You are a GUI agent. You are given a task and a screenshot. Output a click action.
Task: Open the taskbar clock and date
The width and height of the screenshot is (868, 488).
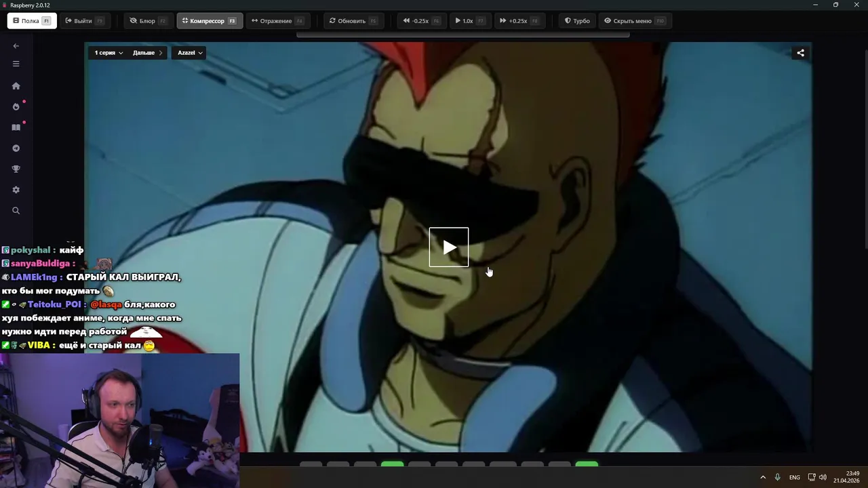[x=847, y=477]
